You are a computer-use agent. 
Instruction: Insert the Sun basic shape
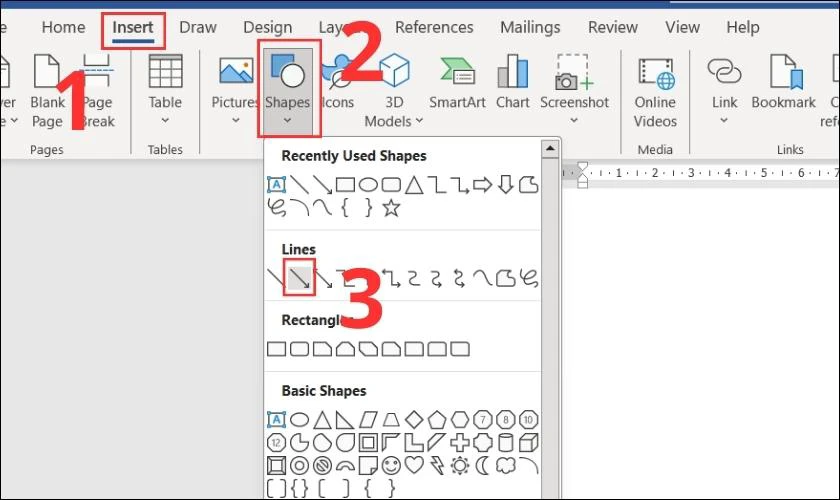tap(460, 465)
